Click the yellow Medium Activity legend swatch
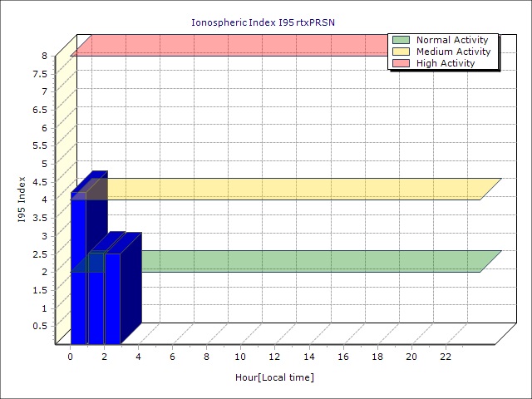532x399 pixels. coord(401,52)
